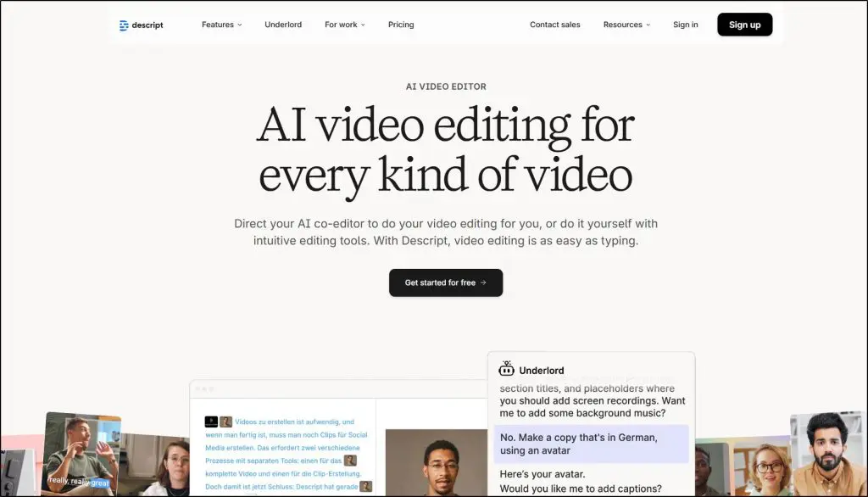The width and height of the screenshot is (868, 497).
Task: Click the avatar icon at start of transcript
Action: (226, 422)
